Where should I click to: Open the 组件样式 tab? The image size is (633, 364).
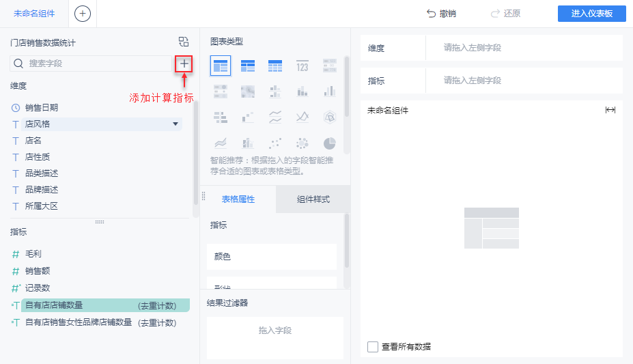click(x=313, y=199)
